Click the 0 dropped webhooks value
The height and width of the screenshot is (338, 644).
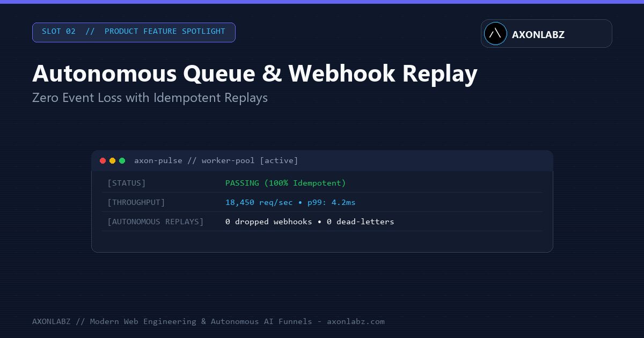pyautogui.click(x=310, y=222)
